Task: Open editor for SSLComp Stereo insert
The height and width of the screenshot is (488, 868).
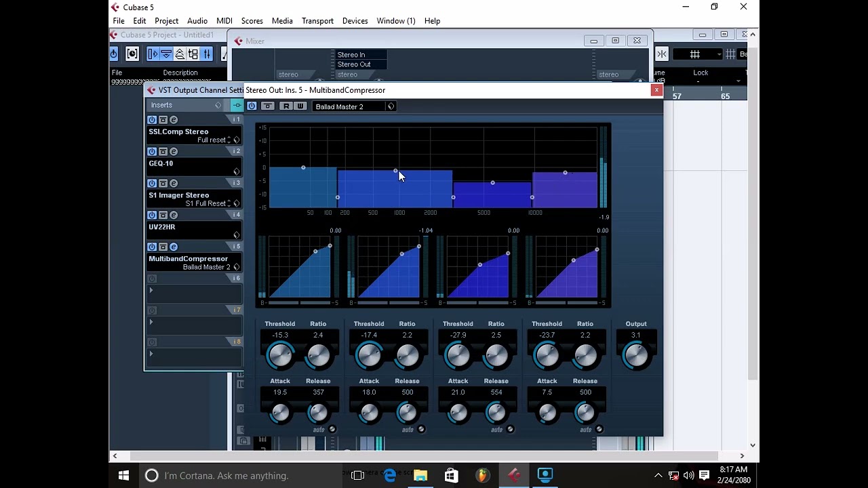Action: point(174,120)
